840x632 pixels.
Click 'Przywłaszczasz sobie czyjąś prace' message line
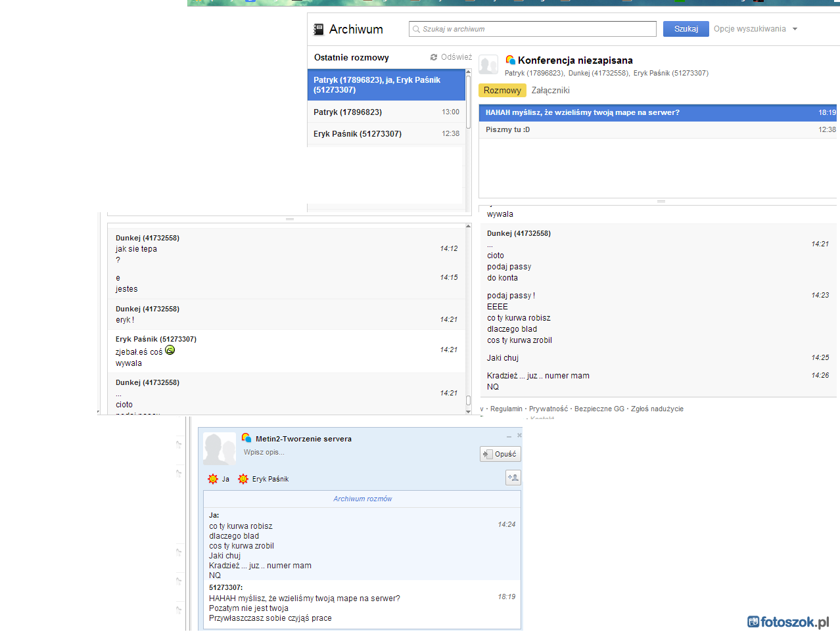tap(270, 618)
